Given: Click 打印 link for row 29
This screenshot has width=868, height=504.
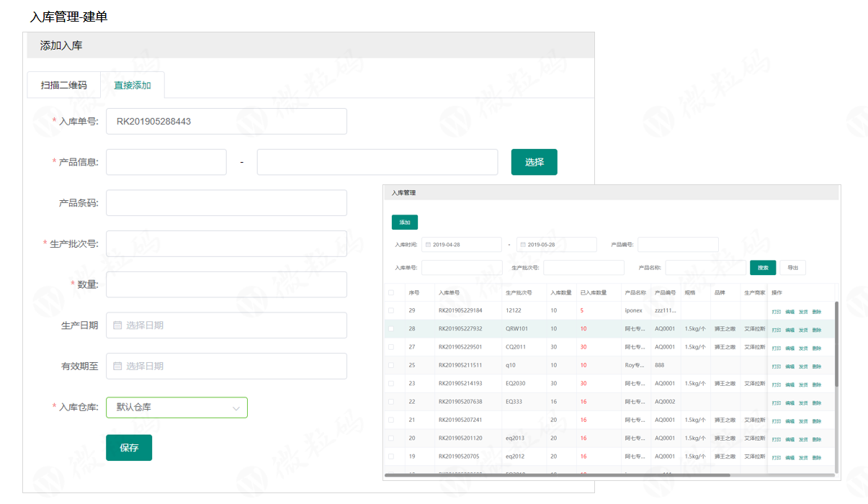Looking at the screenshot, I should point(776,312).
